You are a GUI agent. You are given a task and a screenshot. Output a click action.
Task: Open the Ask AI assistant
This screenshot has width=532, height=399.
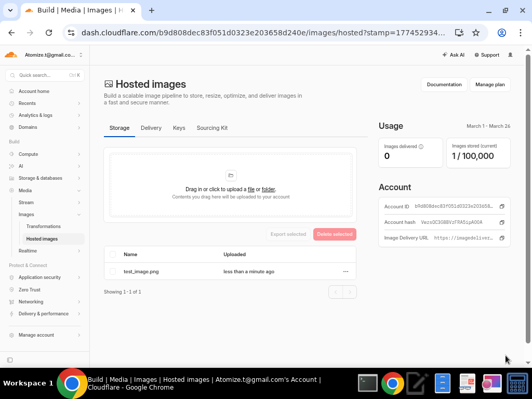pos(453,55)
